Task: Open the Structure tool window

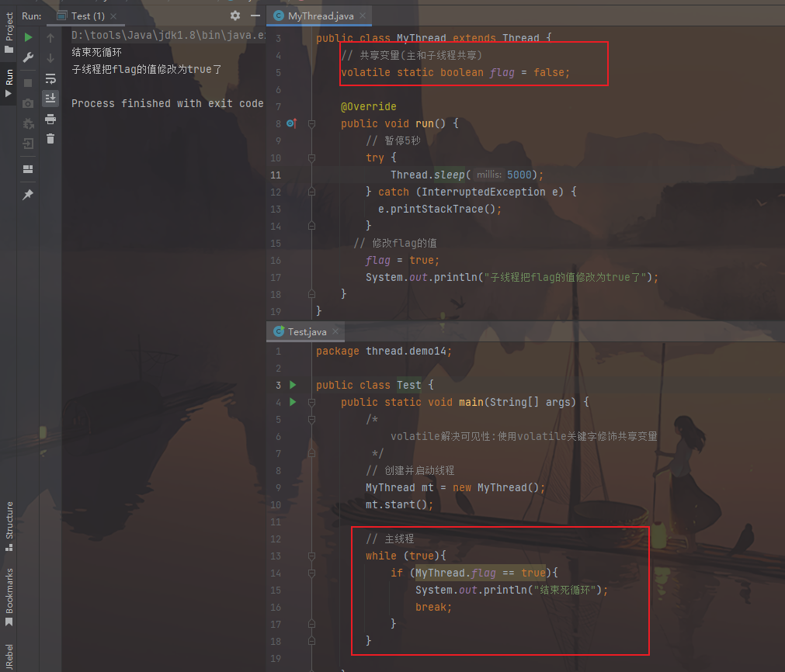Action: (x=9, y=520)
